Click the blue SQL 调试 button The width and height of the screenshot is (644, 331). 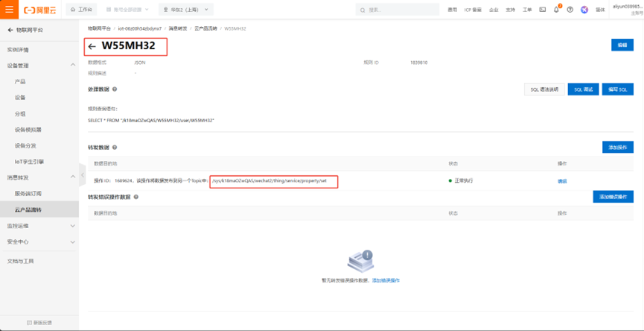583,89
